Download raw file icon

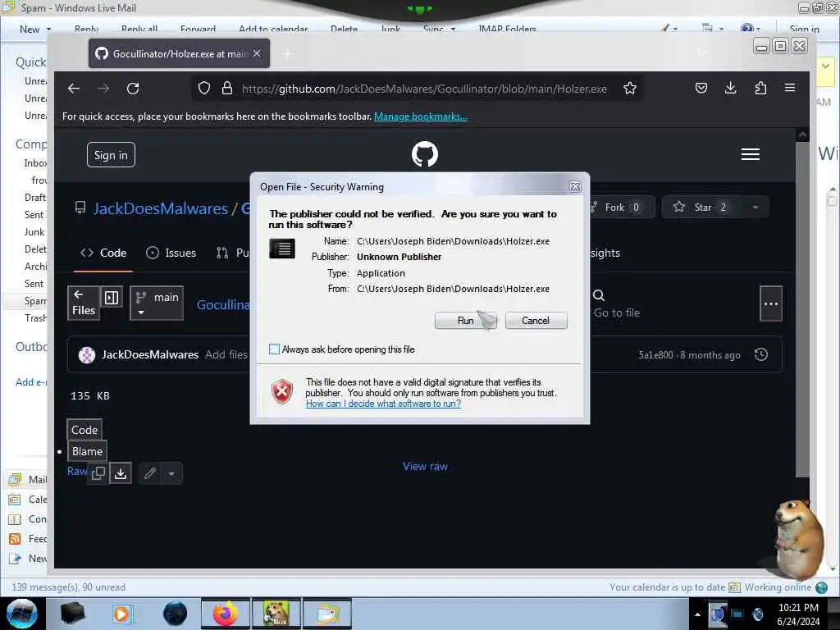(x=121, y=473)
